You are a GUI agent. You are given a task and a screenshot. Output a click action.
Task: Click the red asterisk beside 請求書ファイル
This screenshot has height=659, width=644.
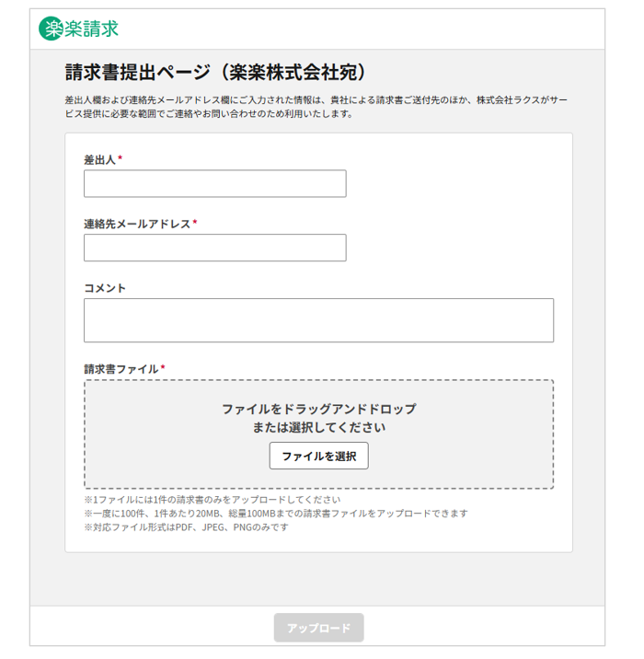coord(163,368)
